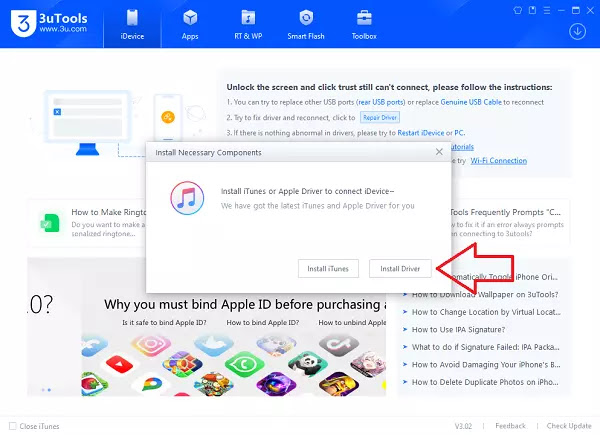Screen dimensions: 600x435
Task: Click the Install Driver button
Action: click(x=400, y=269)
